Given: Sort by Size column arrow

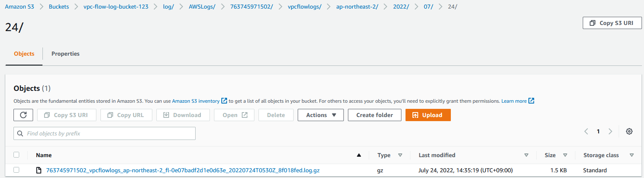Looking at the screenshot, I should click(x=565, y=155).
